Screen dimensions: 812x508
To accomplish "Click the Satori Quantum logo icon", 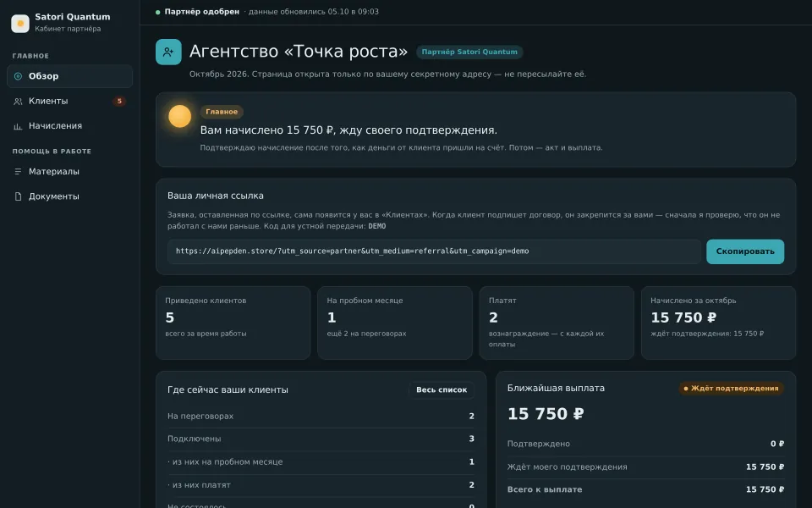I will coord(20,24).
